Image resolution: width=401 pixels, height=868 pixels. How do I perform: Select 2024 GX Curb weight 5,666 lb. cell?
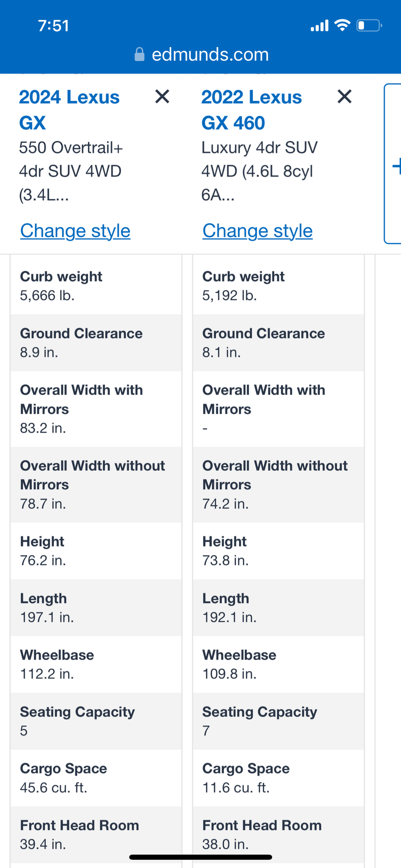[96, 286]
